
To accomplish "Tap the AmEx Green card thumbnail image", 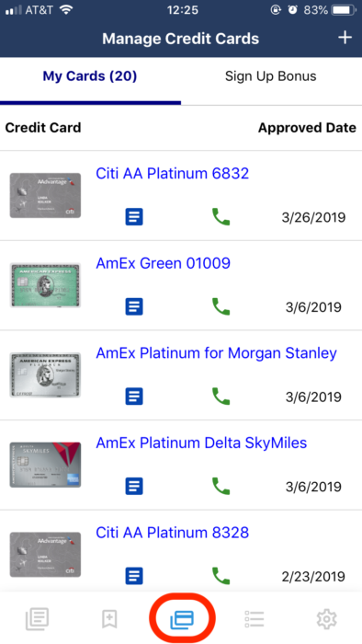I will [45, 285].
